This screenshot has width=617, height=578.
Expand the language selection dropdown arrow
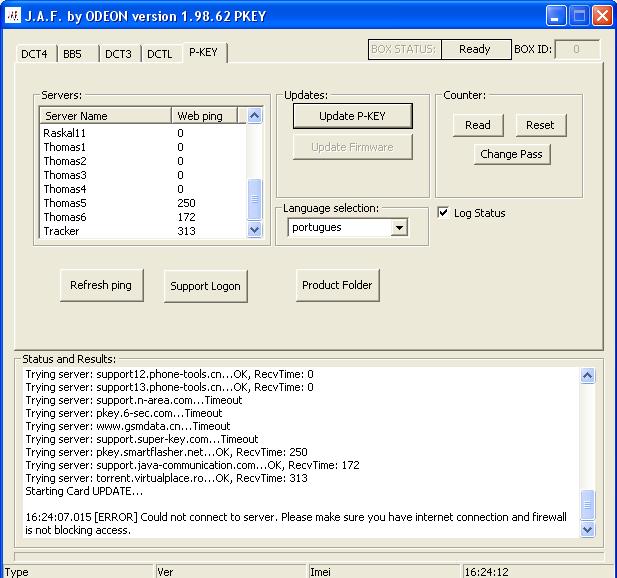coord(399,227)
